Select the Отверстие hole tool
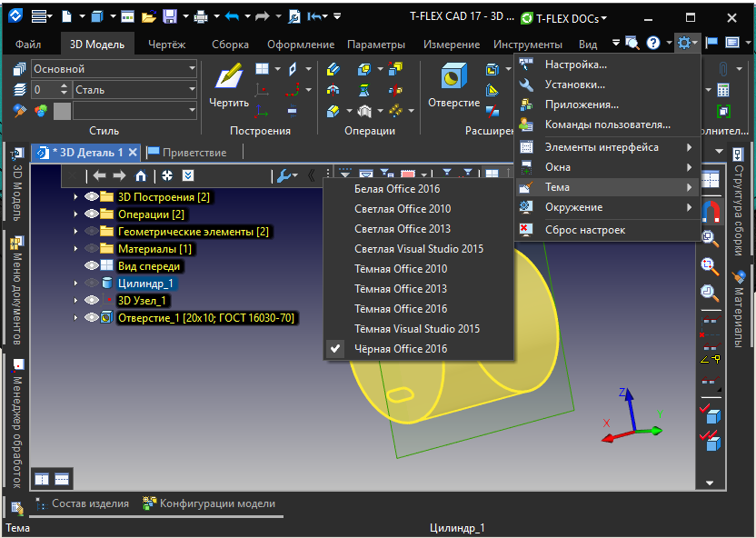 pos(453,85)
